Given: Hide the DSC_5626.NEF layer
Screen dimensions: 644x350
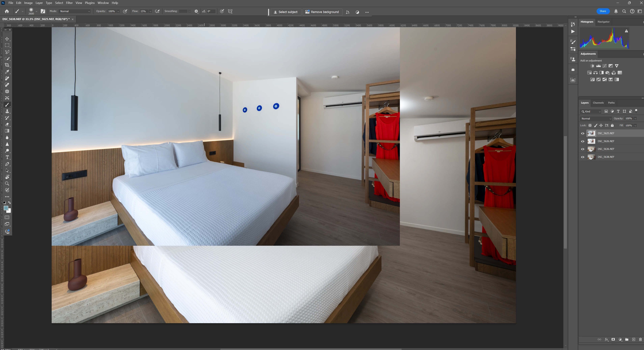Looking at the screenshot, I should [x=583, y=141].
